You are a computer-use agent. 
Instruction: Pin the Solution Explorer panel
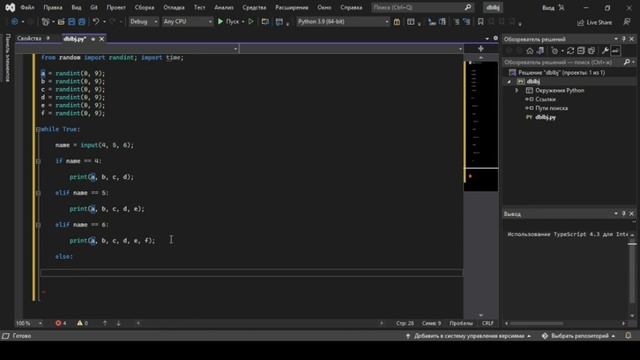tap(624, 39)
